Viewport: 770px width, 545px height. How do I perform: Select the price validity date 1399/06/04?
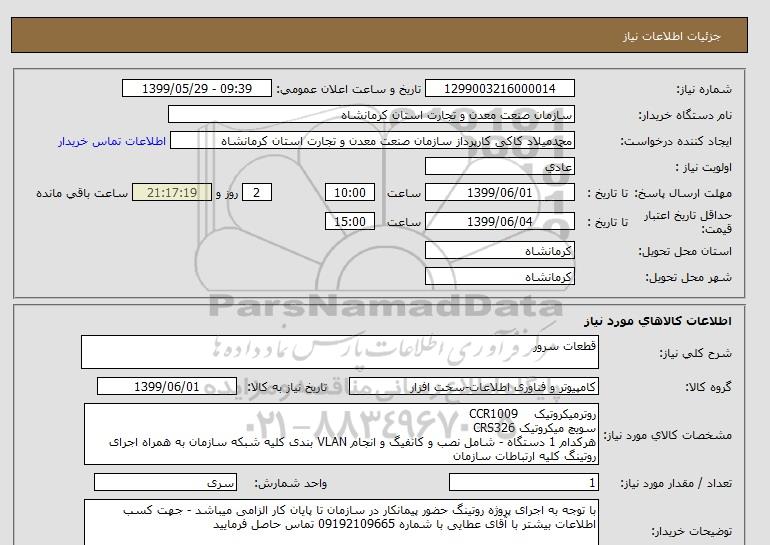point(499,221)
